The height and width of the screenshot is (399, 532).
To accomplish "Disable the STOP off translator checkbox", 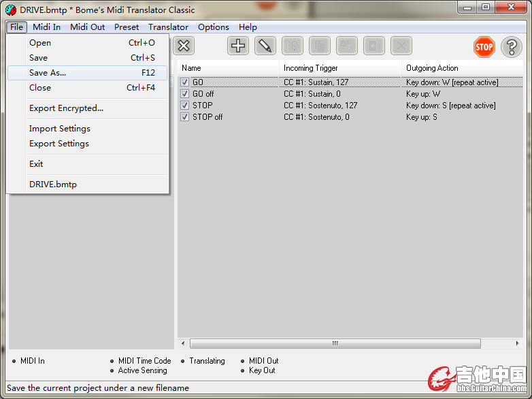I will (185, 117).
